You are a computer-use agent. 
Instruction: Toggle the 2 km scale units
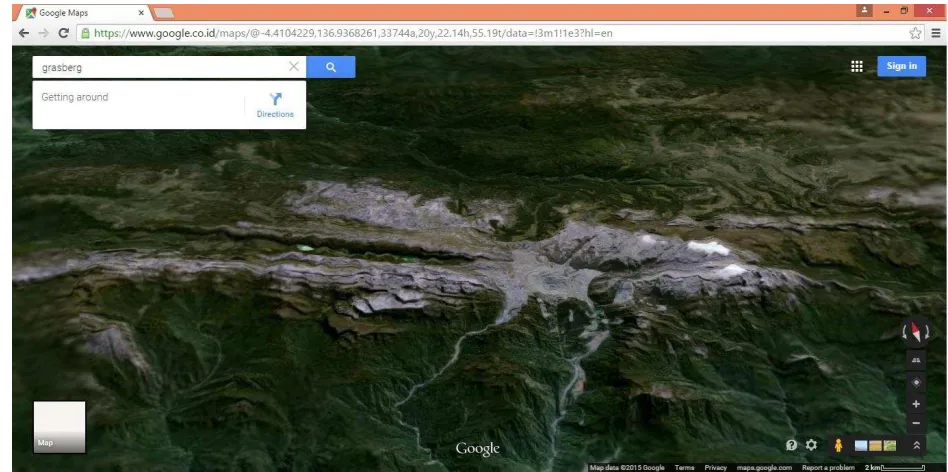point(894,468)
